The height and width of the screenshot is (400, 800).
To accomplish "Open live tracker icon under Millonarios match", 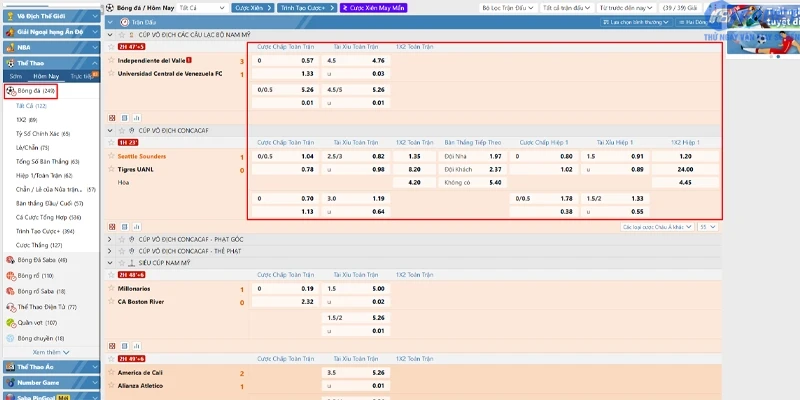I will coord(112,345).
